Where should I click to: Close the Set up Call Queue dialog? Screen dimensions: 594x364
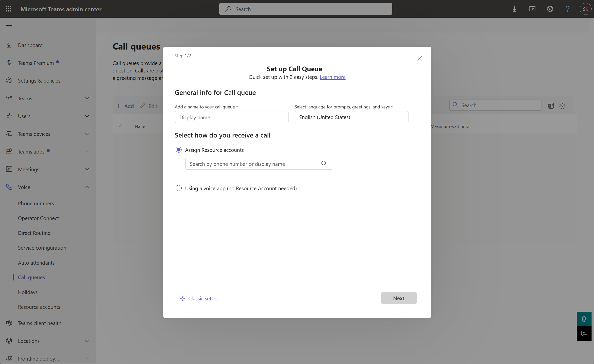[x=420, y=58]
